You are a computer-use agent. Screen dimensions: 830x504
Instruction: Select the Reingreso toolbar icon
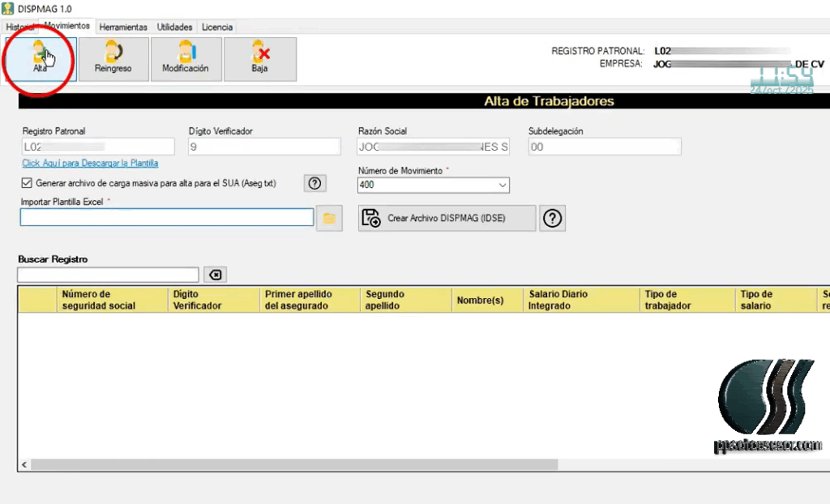[113, 58]
